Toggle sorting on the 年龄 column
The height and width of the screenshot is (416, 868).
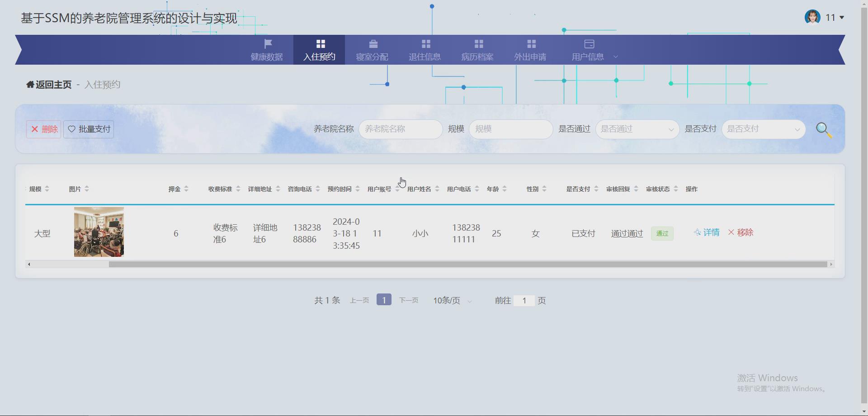(505, 189)
